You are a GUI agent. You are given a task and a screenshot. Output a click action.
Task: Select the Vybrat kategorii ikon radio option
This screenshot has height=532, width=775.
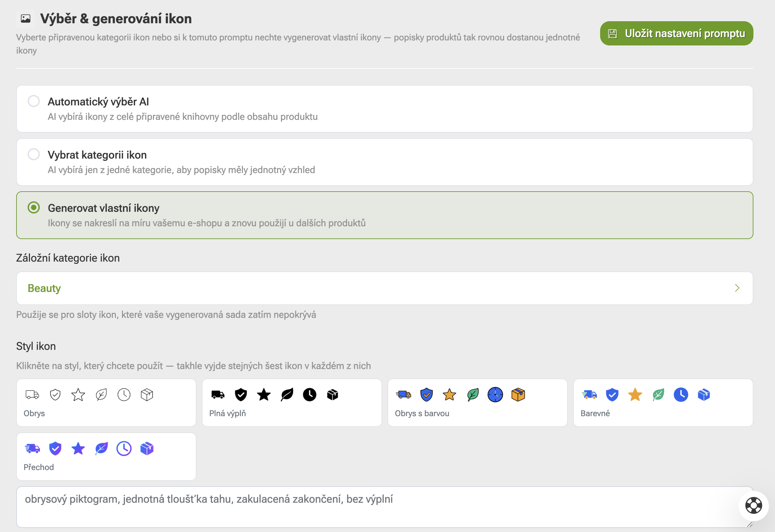click(x=34, y=154)
